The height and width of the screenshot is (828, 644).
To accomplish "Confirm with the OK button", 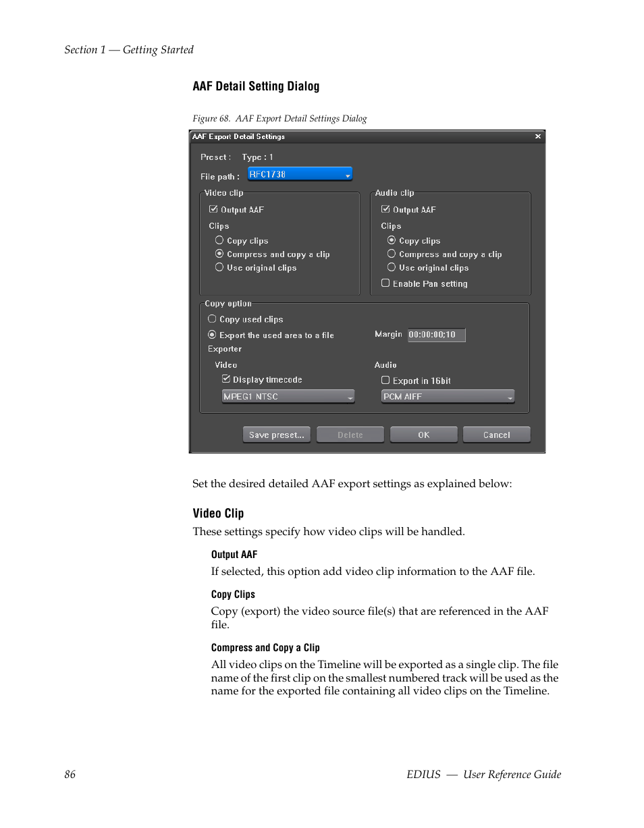I will point(424,435).
